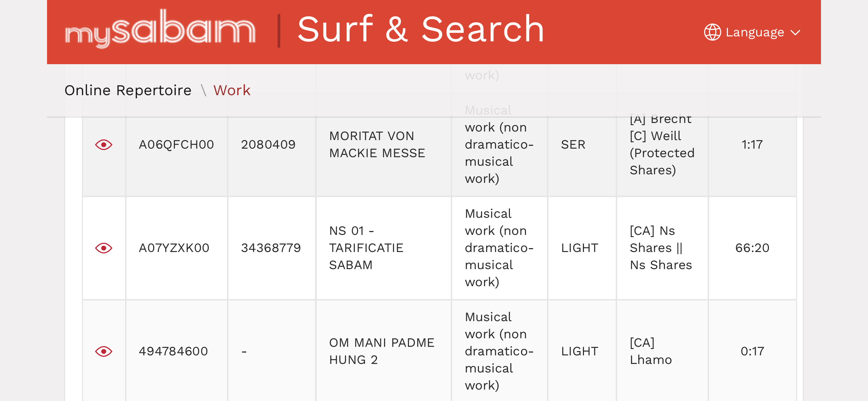Click the mySabam logo
This screenshot has width=868, height=401.
[160, 29]
